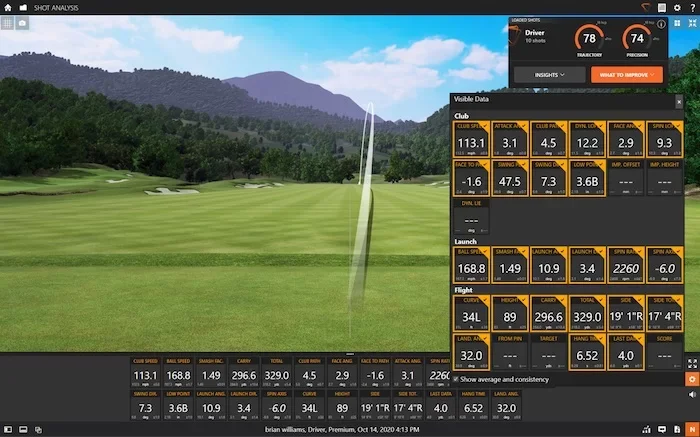
Task: Toggle Hang Time 6.52 tile in Flight section
Action: tap(587, 352)
